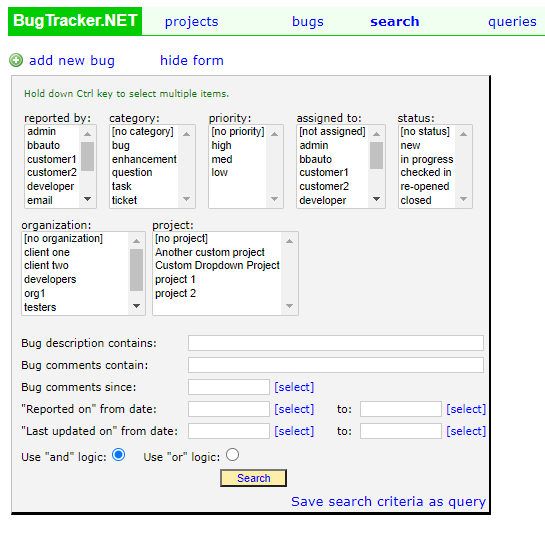This screenshot has width=545, height=534.
Task: Focus the Last updated on to date field
Action: coord(401,431)
